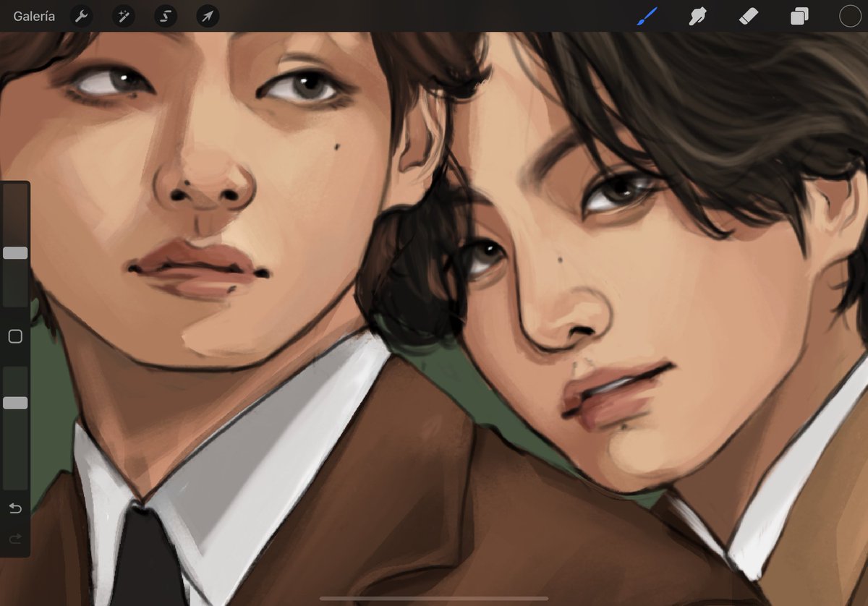Select the Eraser tool
The image size is (868, 606).
[x=749, y=17]
